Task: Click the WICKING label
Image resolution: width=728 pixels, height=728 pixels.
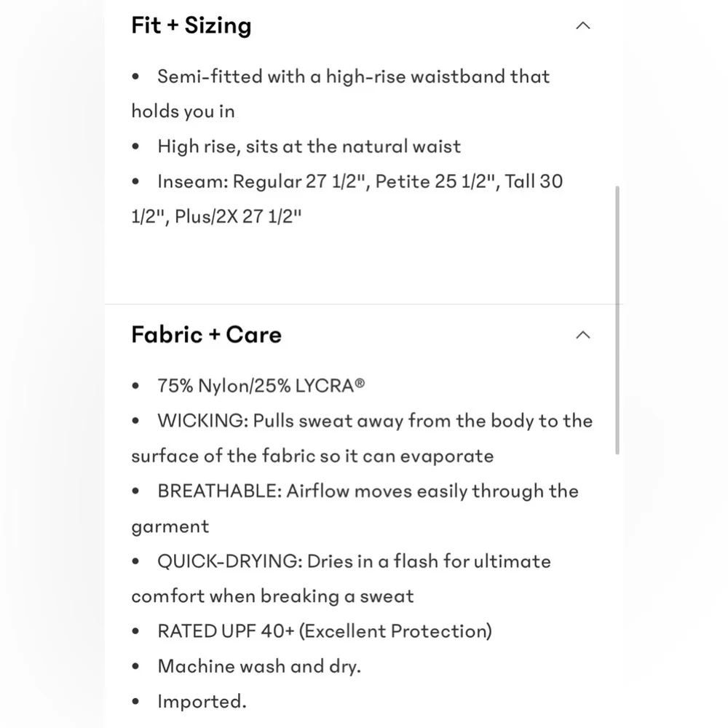Action: [x=202, y=421]
